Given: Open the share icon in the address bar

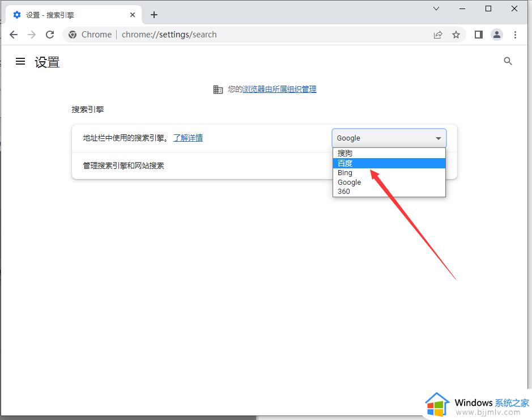Looking at the screenshot, I should 438,35.
